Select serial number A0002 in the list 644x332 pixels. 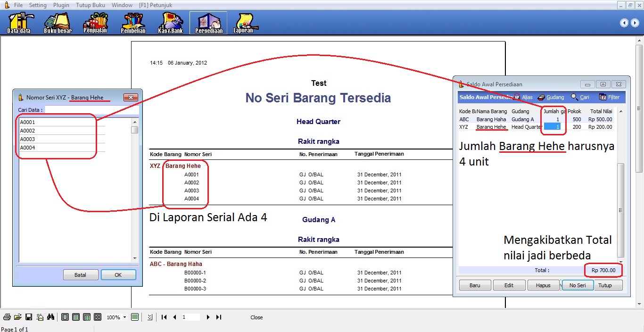[62, 131]
